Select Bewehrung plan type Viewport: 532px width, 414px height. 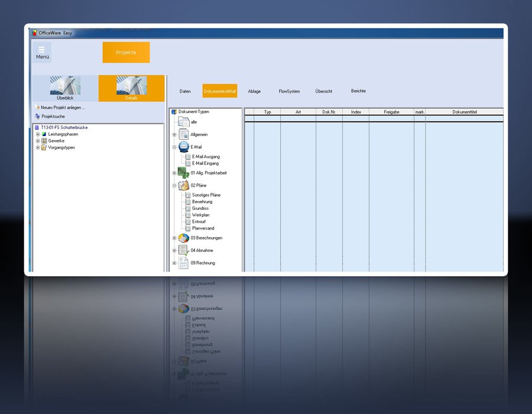click(202, 202)
